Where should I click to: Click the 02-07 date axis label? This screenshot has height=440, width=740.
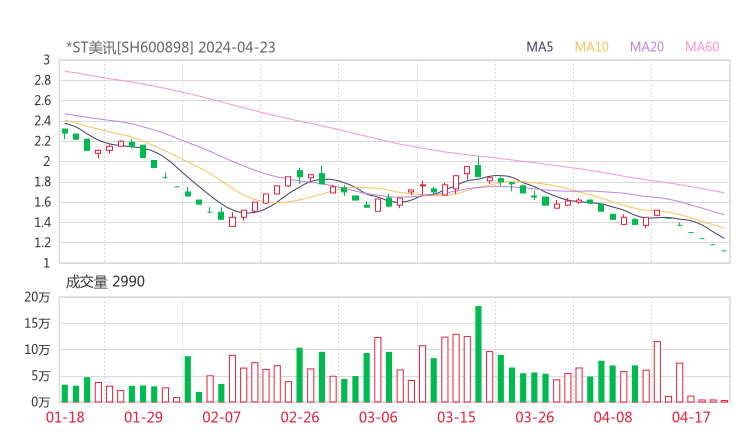pos(222,417)
